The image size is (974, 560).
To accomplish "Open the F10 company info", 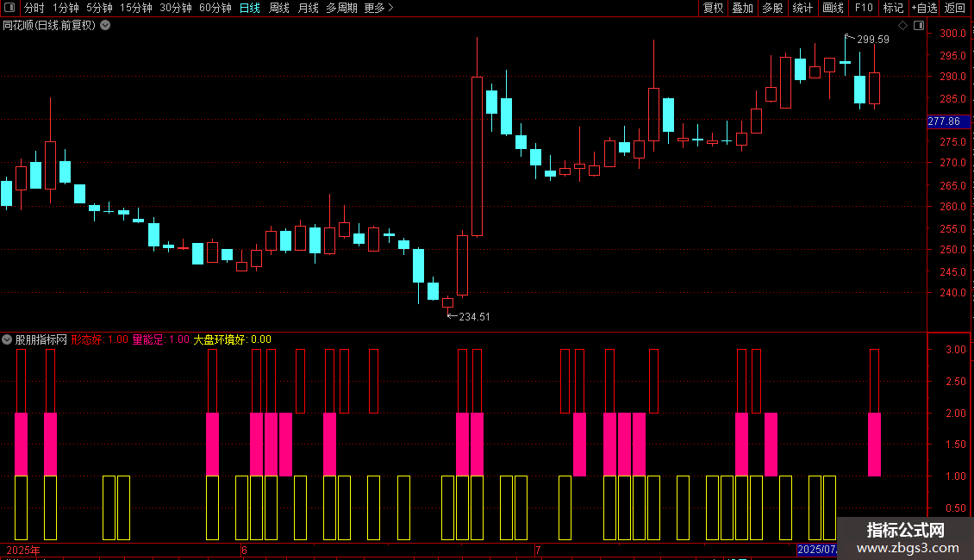I will tap(864, 8).
